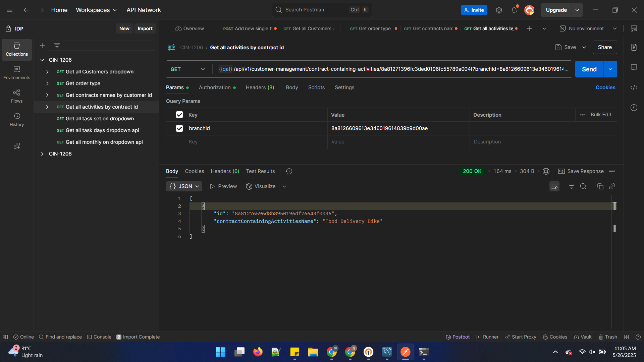Image resolution: width=644 pixels, height=362 pixels.
Task: Click Bulk Edit for params
Action: 601,115
